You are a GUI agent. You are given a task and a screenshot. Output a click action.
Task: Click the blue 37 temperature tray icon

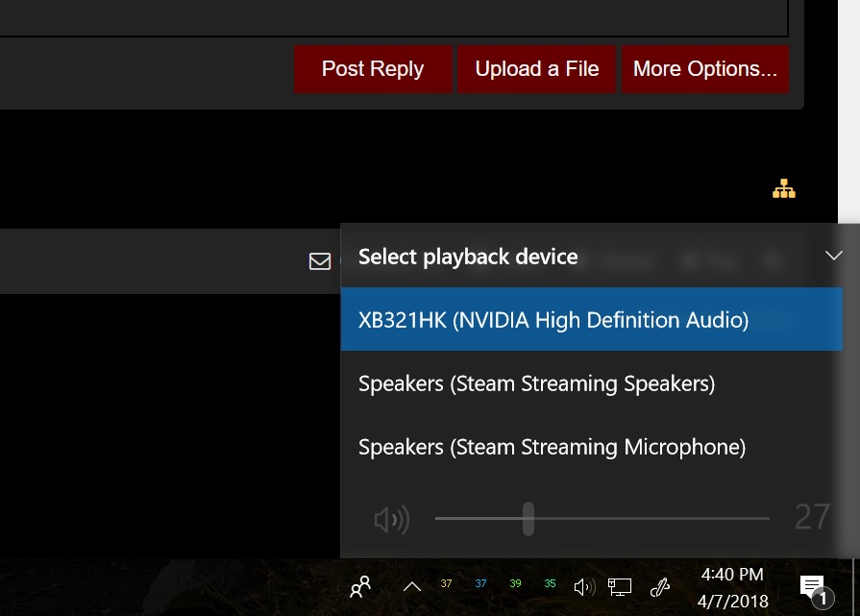point(480,584)
